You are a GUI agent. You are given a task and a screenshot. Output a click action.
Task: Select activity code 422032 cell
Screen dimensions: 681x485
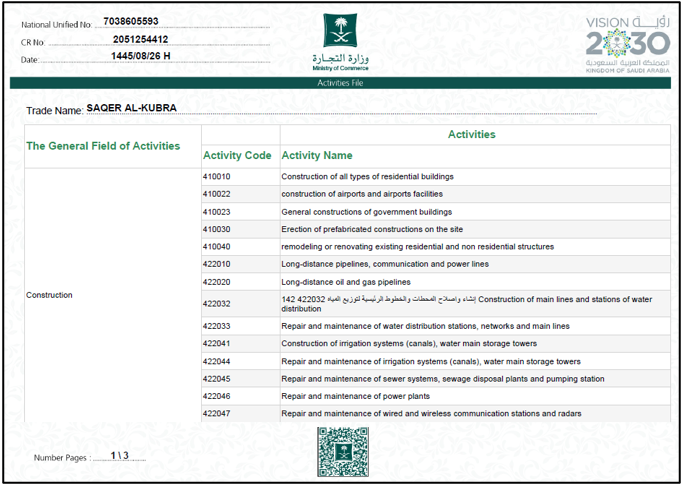coord(241,304)
